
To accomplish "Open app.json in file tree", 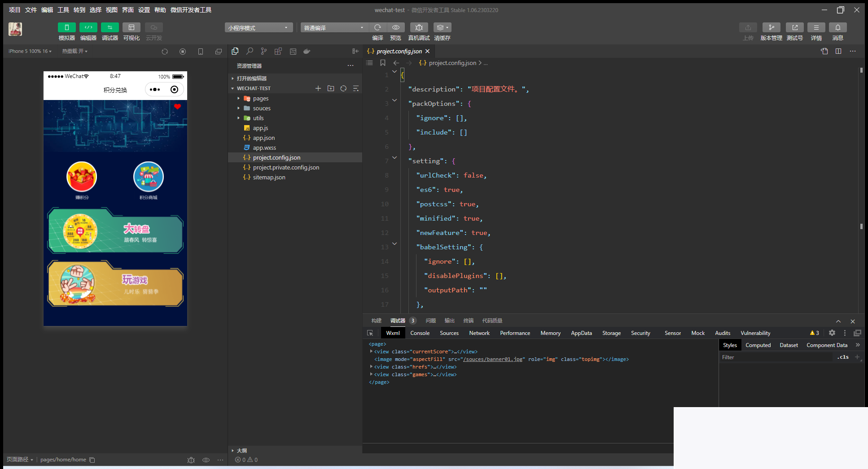I will coord(263,138).
